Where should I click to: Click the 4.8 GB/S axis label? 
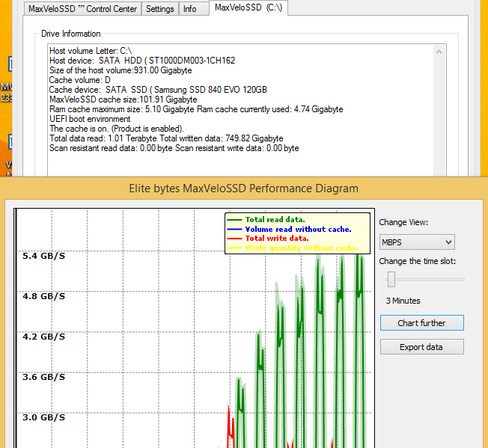point(44,296)
